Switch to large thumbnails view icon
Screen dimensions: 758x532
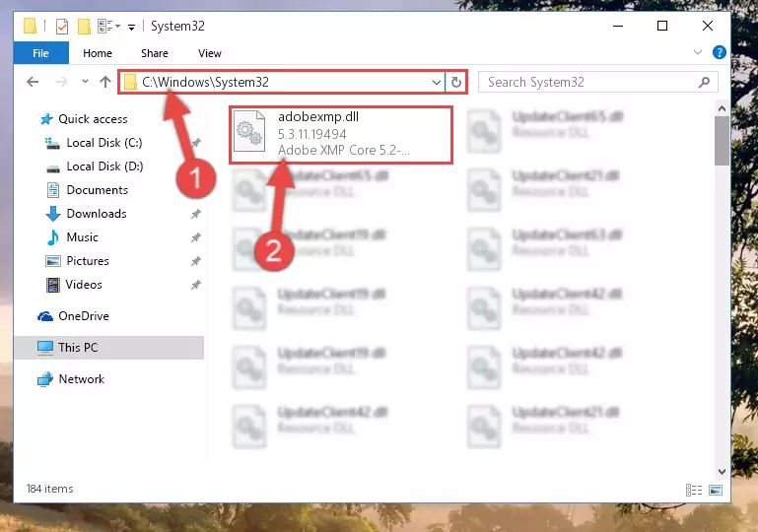pyautogui.click(x=716, y=490)
